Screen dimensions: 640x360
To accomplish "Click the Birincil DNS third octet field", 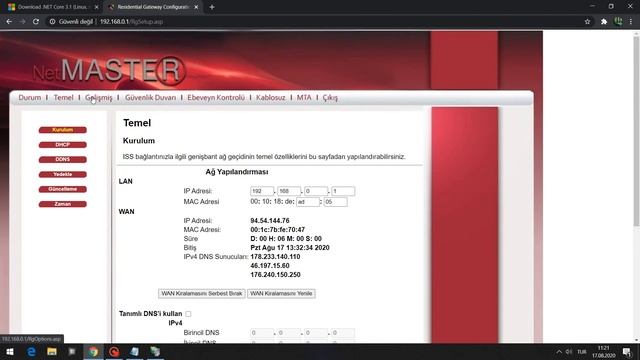I will click(x=316, y=333).
